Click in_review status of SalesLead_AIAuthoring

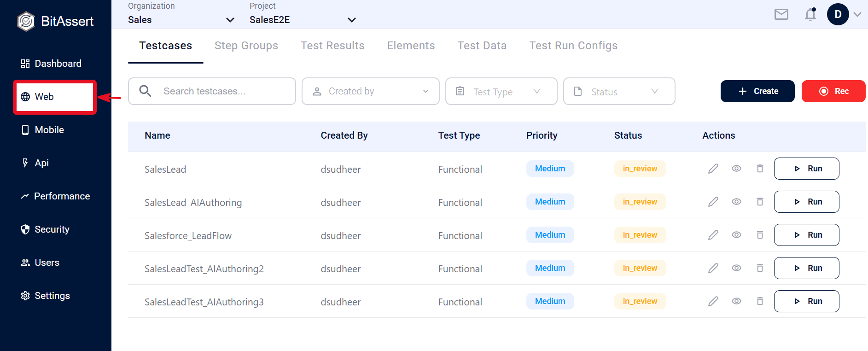[640, 202]
